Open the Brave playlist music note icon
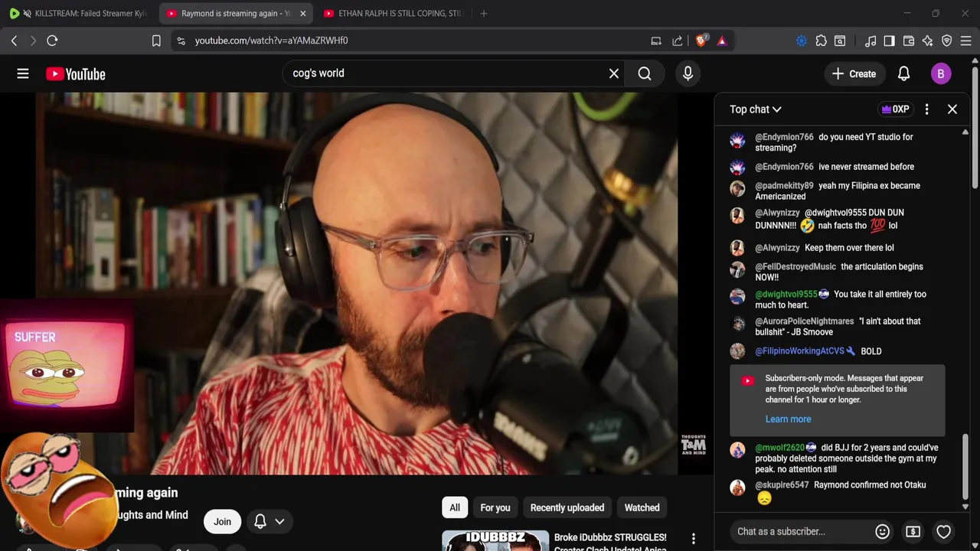This screenshot has height=551, width=980. pos(871,41)
